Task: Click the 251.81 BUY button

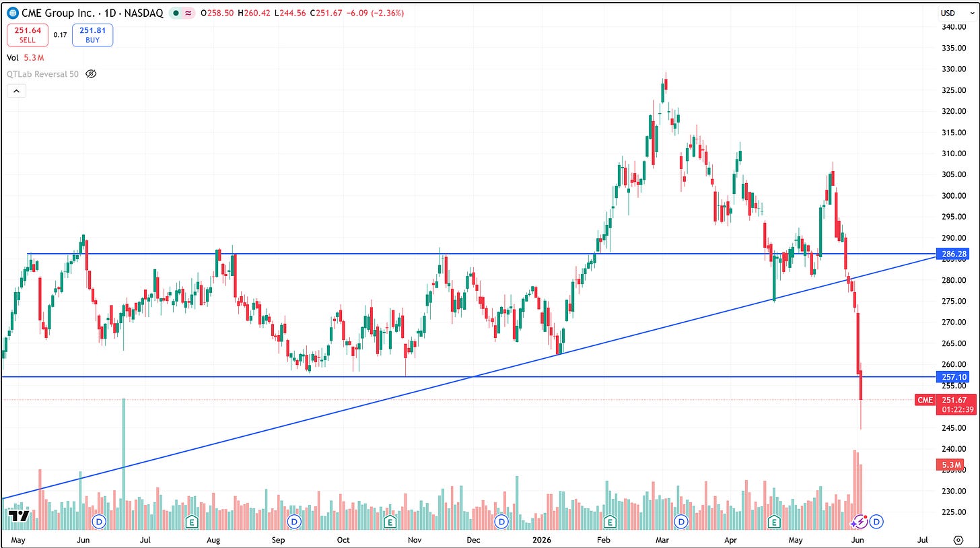Action: pos(94,35)
